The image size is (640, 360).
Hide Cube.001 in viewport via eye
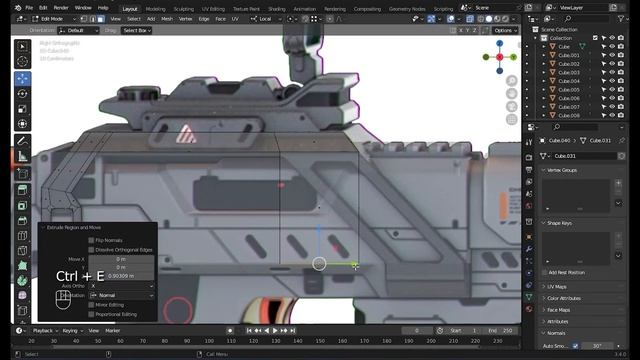(612, 55)
